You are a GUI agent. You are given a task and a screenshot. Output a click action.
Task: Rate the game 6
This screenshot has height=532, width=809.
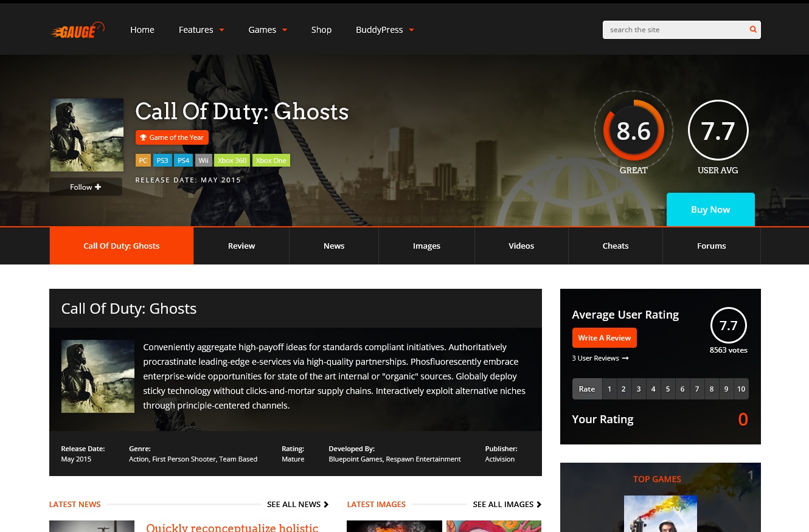682,389
